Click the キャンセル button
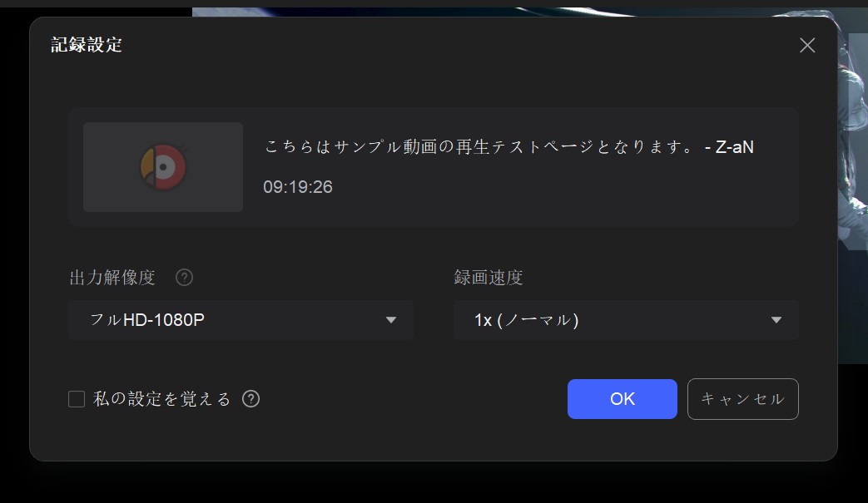 [x=743, y=399]
